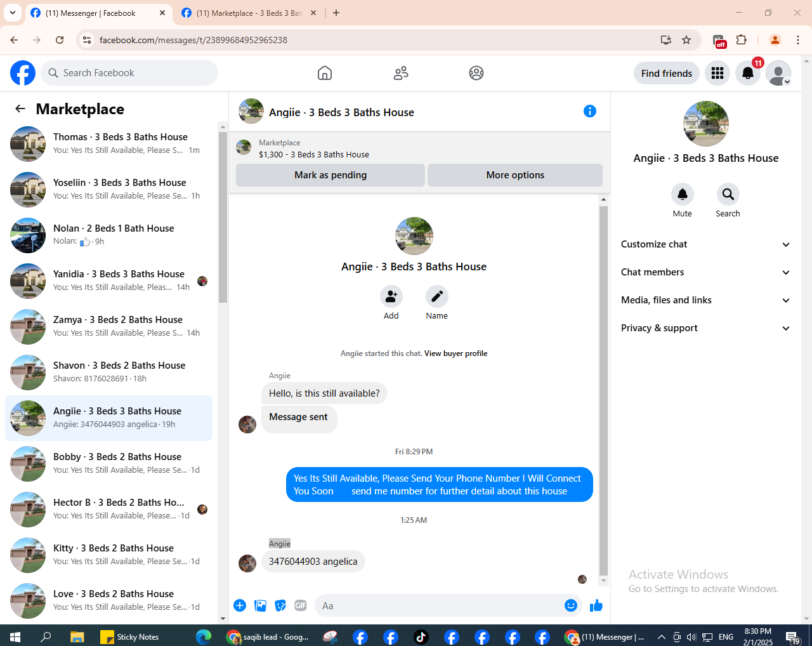Add people to the chat
The height and width of the screenshot is (646, 812).
coord(391,296)
